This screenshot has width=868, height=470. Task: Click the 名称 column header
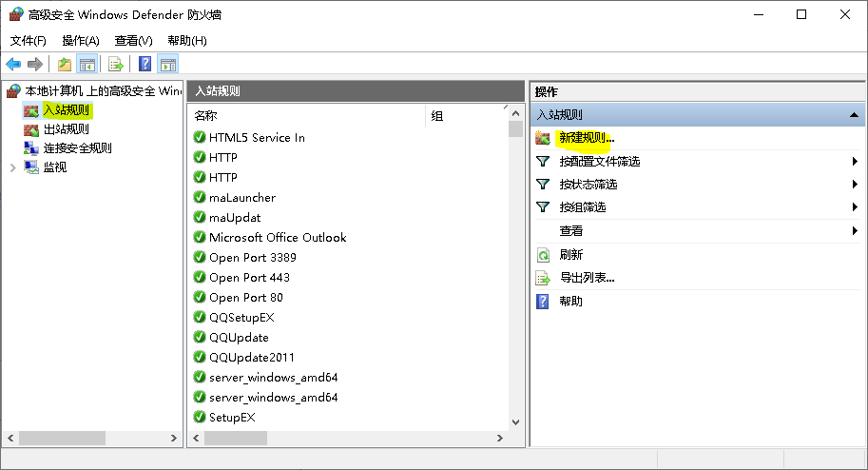pyautogui.click(x=206, y=116)
